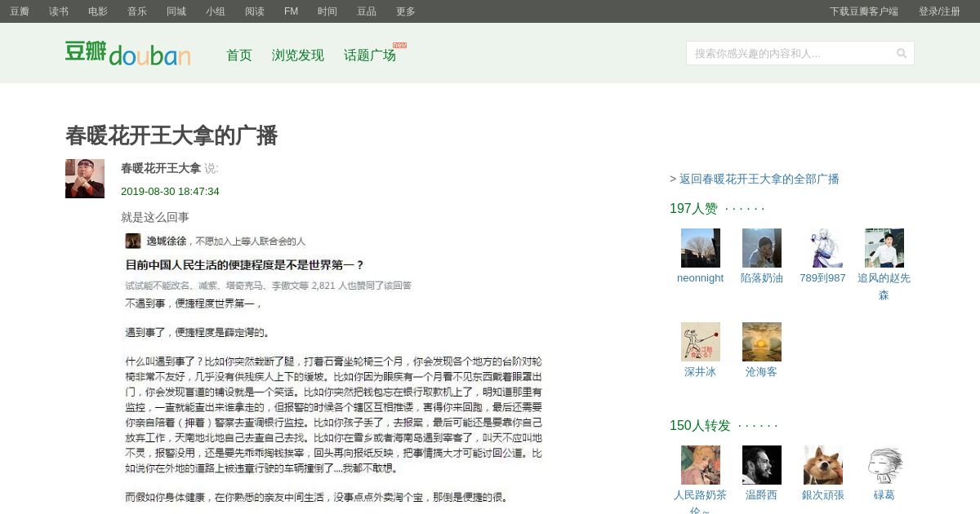Viewport: 980px width, 514px height.
Task: Click the 陷落奶油 username link
Action: pos(762,277)
